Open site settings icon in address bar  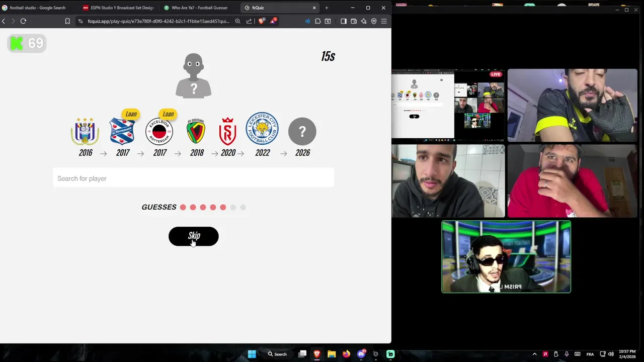(x=80, y=21)
